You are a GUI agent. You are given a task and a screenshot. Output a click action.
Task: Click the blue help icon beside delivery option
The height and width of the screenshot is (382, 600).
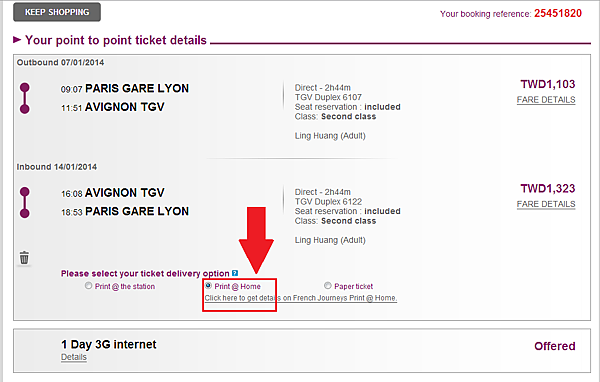click(x=235, y=273)
